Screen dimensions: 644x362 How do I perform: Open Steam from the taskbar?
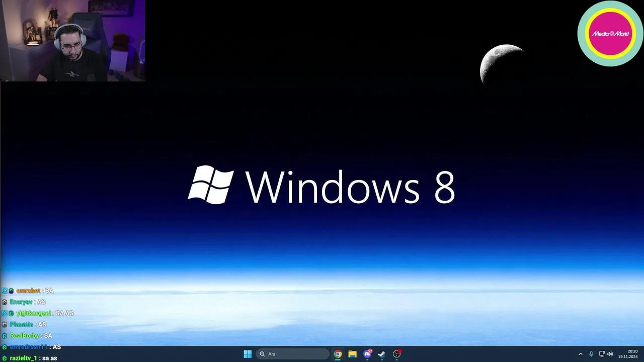(x=382, y=354)
